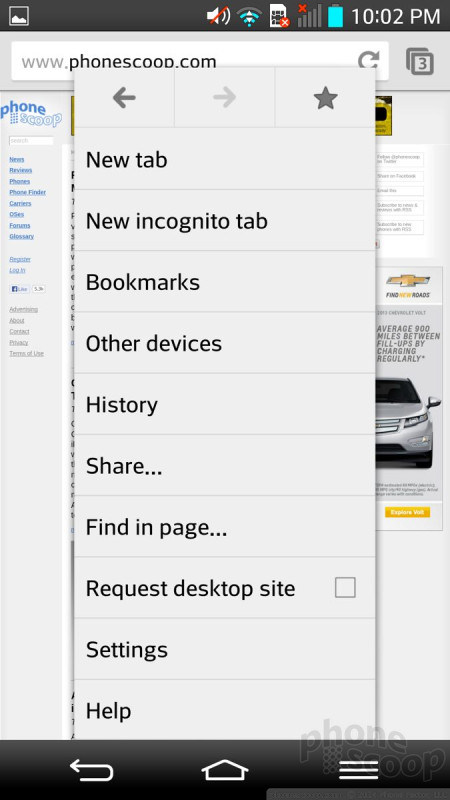Tick the Request desktop site checkbox
The image size is (450, 800).
pos(345,588)
